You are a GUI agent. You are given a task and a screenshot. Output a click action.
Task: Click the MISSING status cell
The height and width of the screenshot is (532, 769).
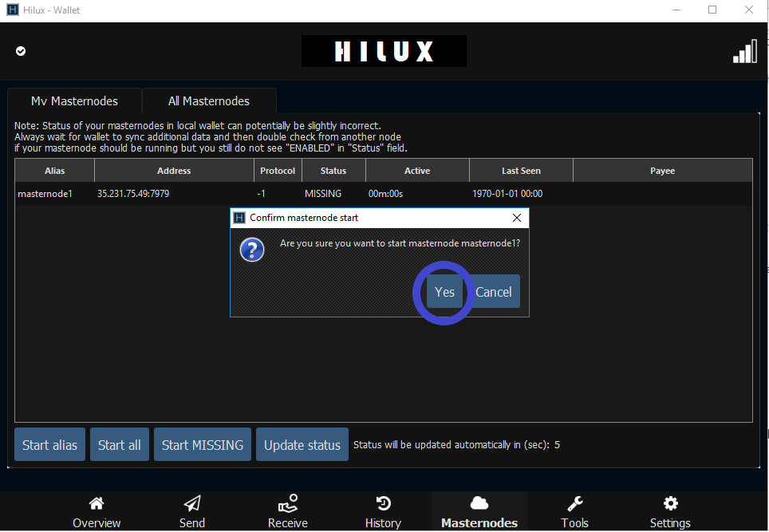coord(333,194)
